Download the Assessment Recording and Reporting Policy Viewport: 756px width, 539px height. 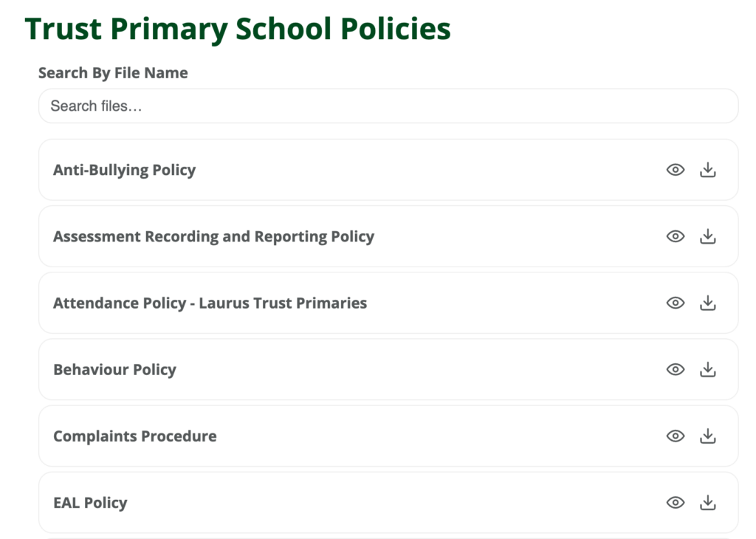707,236
